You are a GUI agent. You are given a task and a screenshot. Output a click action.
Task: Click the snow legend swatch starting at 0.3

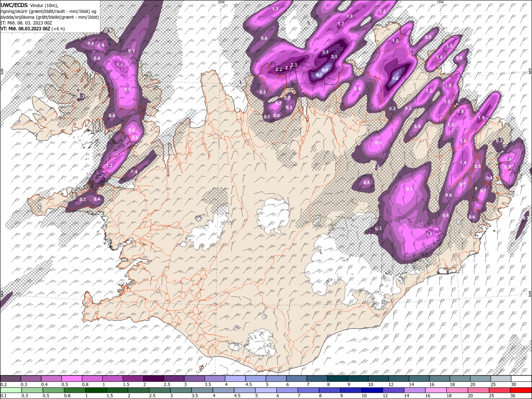31,379
